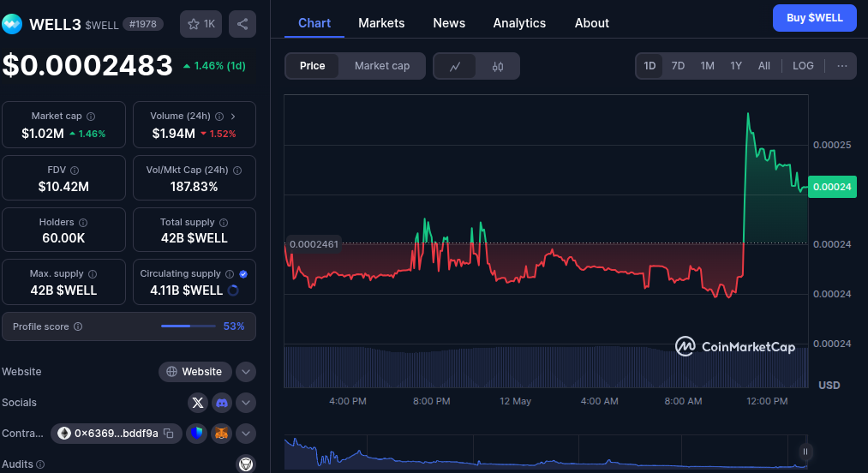This screenshot has width=868, height=473.
Task: Add WELL3 to watchlist with star button
Action: click(201, 24)
